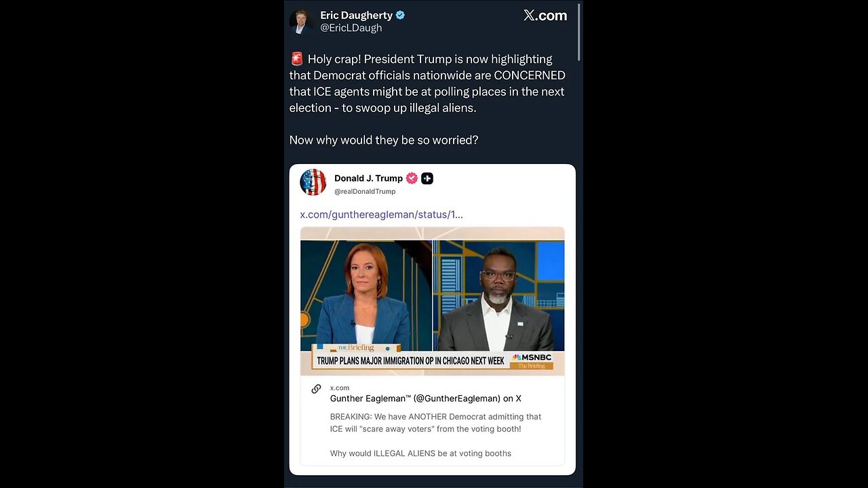Open the Gunther Eagleman on X card title

tap(426, 399)
